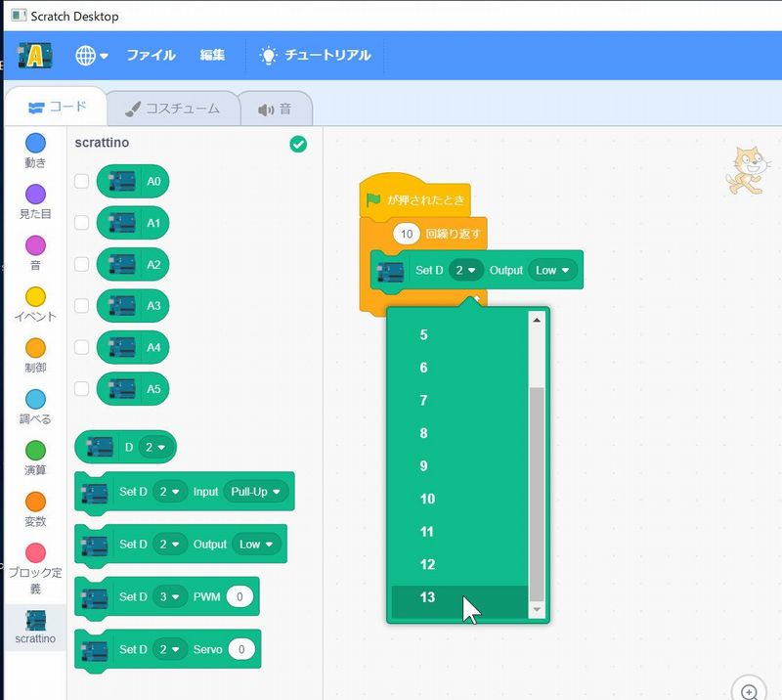Screen dimensions: 782x700
Task: Click the green extension connection checkmark
Action: pyautogui.click(x=298, y=144)
